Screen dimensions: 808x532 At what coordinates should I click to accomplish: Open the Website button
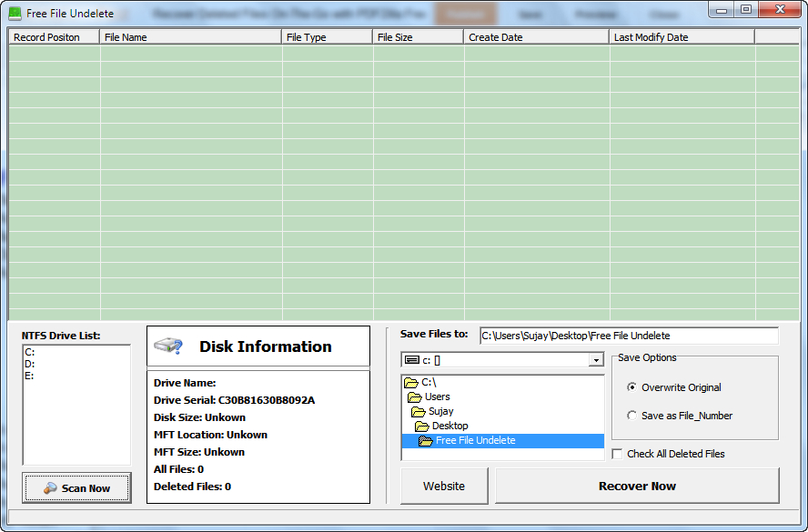tap(444, 486)
